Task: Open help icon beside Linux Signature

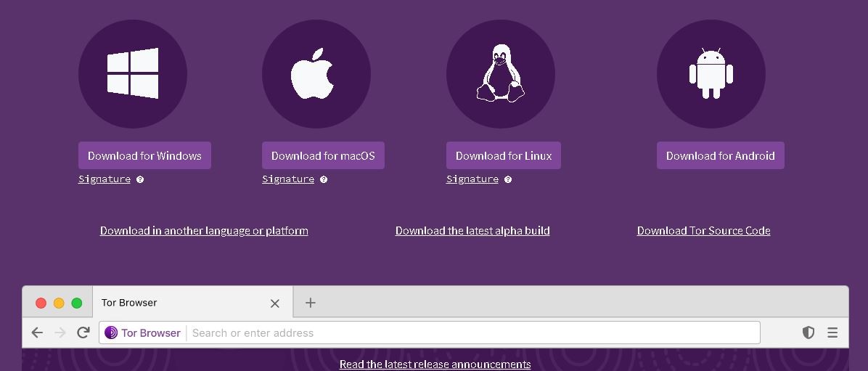Action: pos(508,179)
